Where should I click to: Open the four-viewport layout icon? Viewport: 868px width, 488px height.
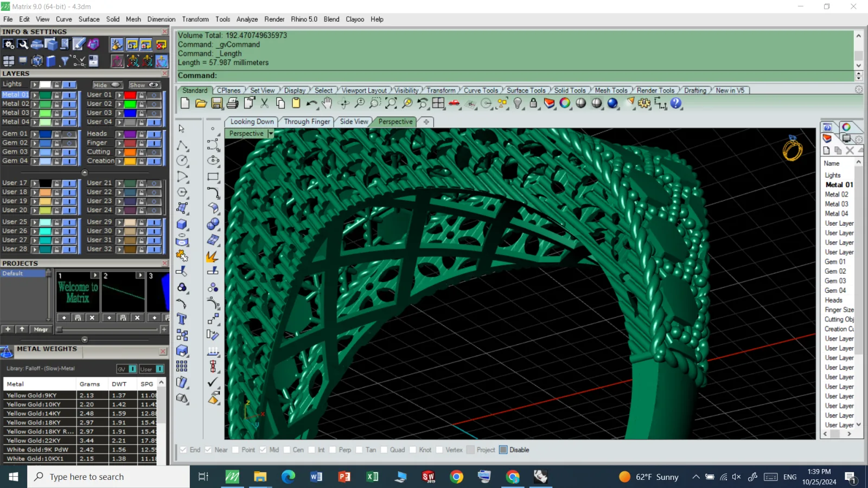coord(438,103)
